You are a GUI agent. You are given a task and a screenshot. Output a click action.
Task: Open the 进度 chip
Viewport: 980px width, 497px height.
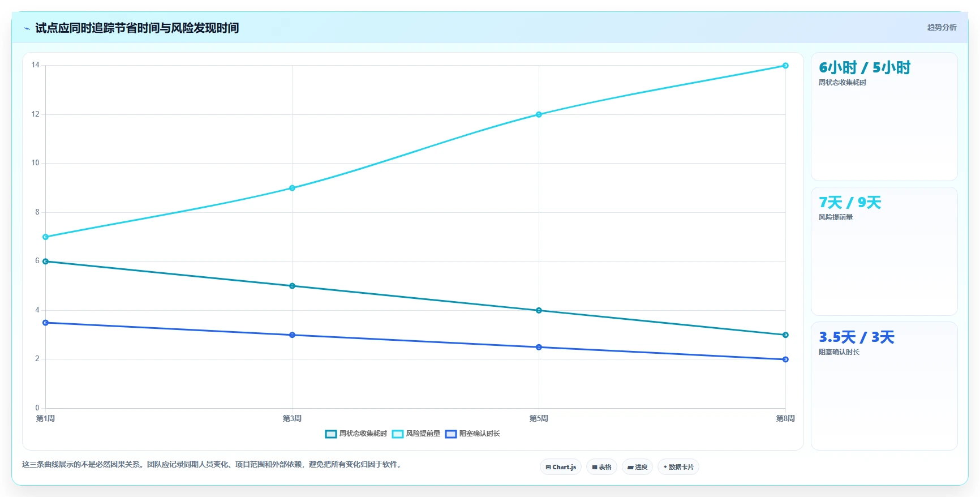pyautogui.click(x=637, y=467)
